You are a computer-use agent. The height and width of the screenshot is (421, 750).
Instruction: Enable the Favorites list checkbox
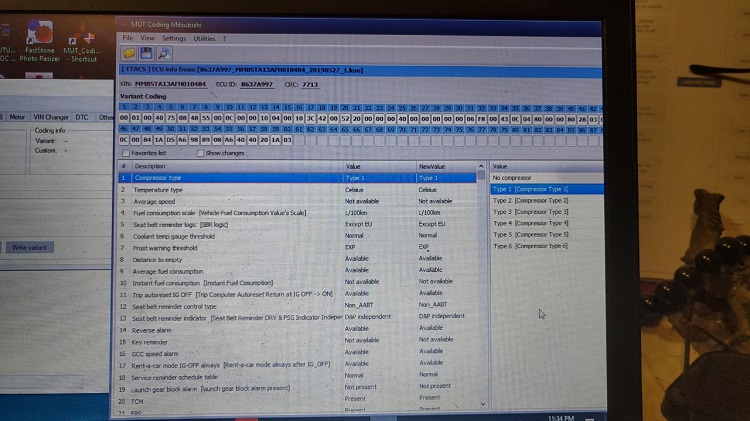(126, 153)
